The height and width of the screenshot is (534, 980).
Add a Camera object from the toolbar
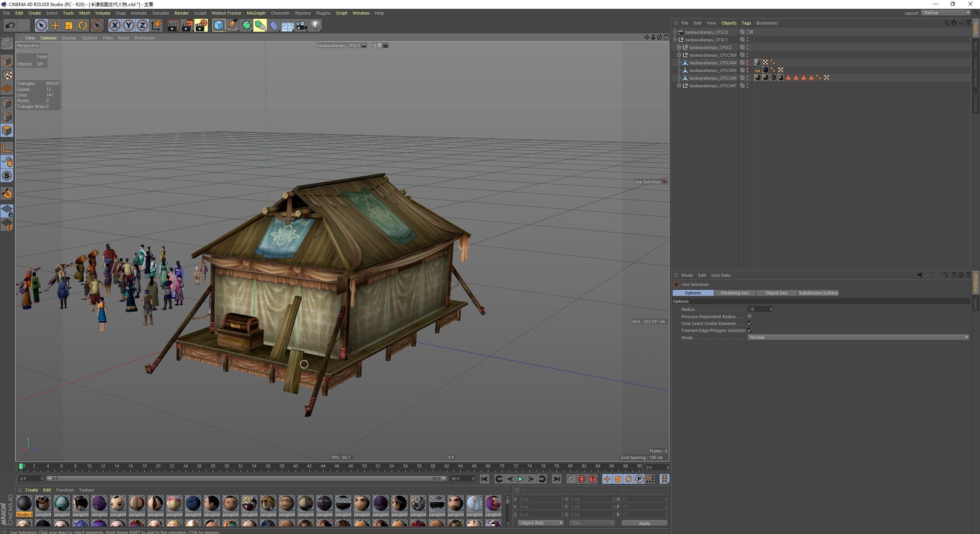tap(302, 26)
